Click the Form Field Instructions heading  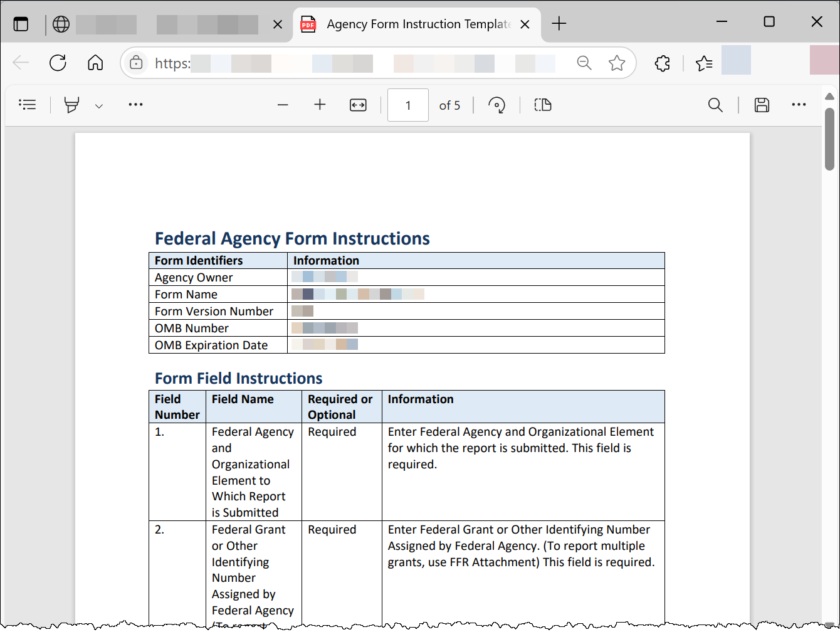(238, 378)
